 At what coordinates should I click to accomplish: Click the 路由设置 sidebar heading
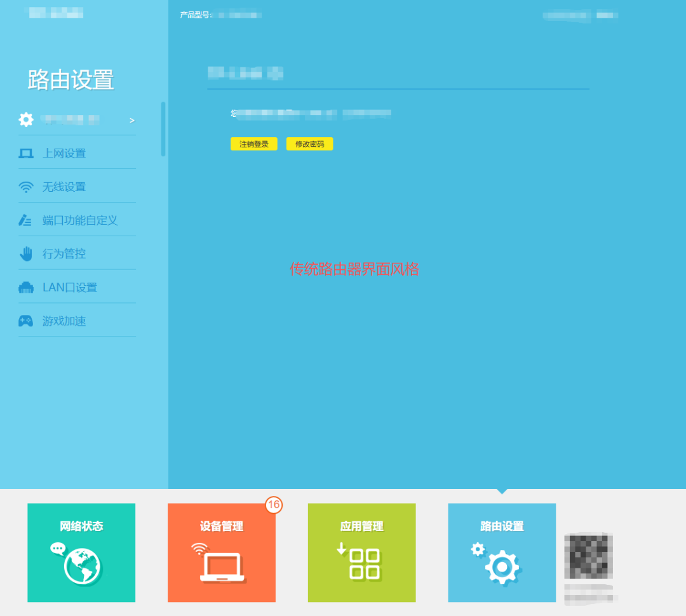coord(71,80)
